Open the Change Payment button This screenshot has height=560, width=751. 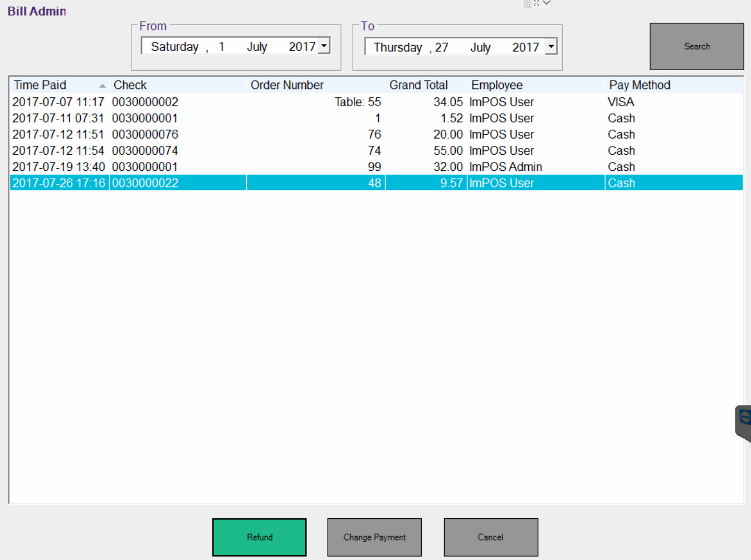tap(374, 537)
